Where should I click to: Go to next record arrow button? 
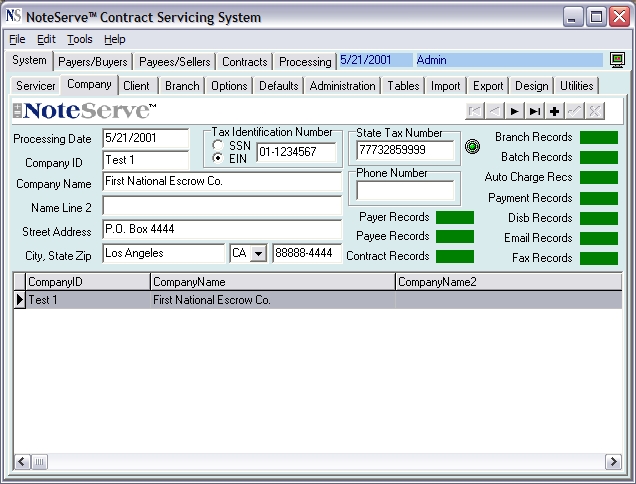(514, 111)
